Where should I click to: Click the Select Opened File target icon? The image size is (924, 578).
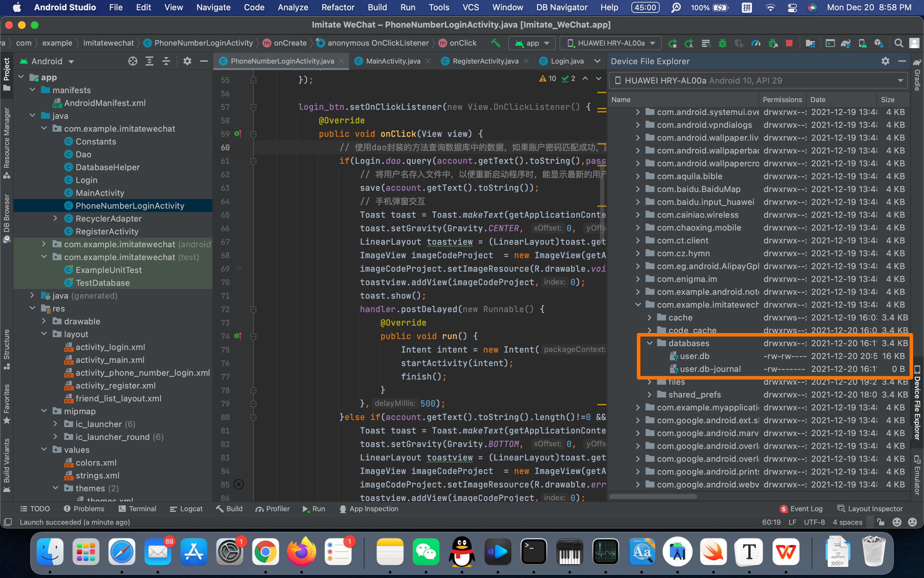tap(133, 61)
